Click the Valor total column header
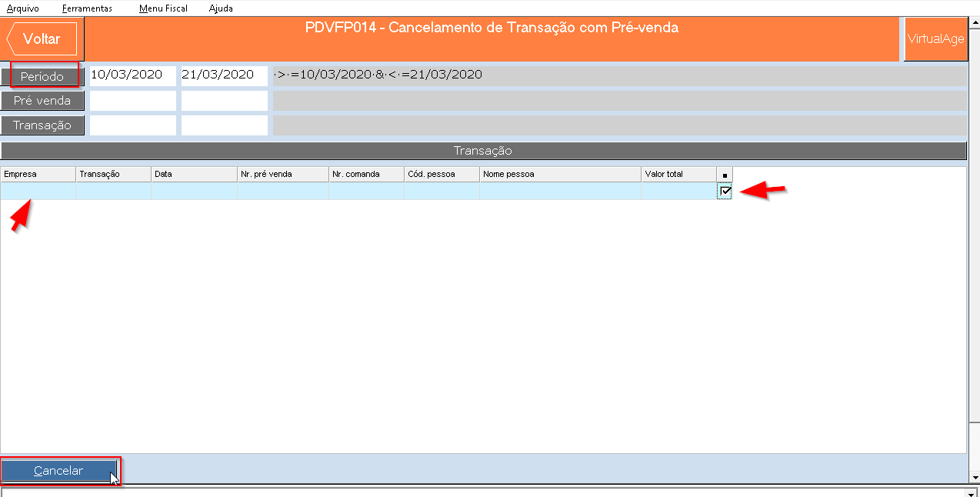980x497 pixels. (x=679, y=175)
